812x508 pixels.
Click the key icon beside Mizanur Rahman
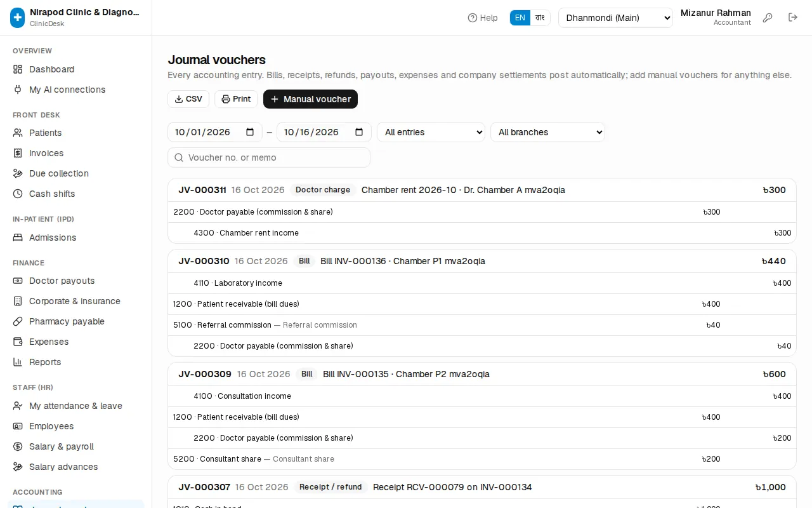tap(768, 18)
